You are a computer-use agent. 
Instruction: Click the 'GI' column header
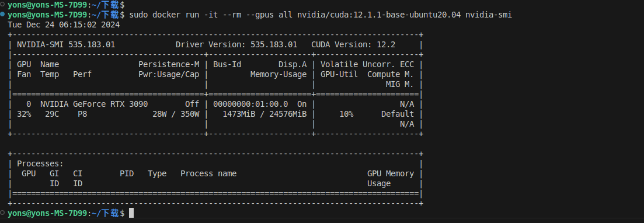(x=54, y=173)
